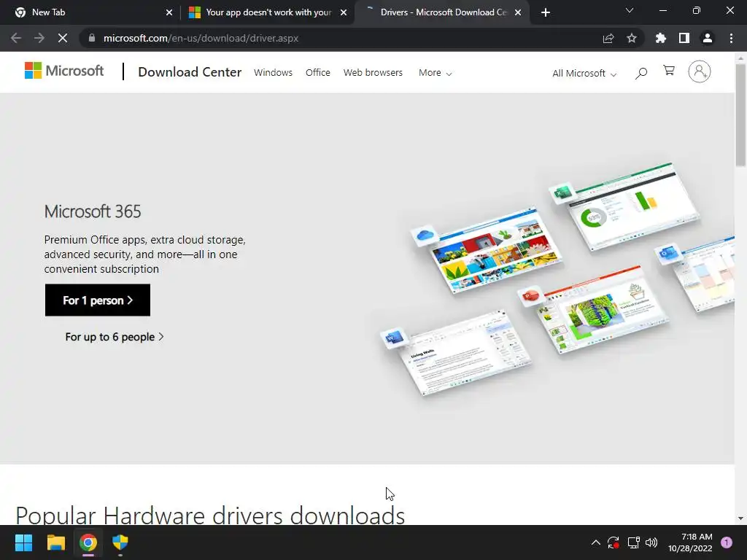Open Windows Security shield in taskbar
Screen dimensions: 747x560
tap(120, 542)
